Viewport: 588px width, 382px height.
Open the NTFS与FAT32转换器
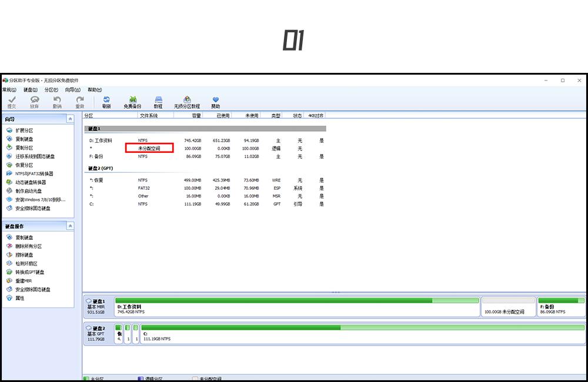(30, 173)
